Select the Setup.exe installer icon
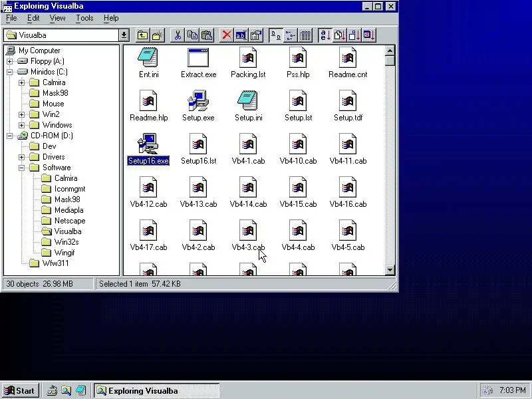 point(198,100)
